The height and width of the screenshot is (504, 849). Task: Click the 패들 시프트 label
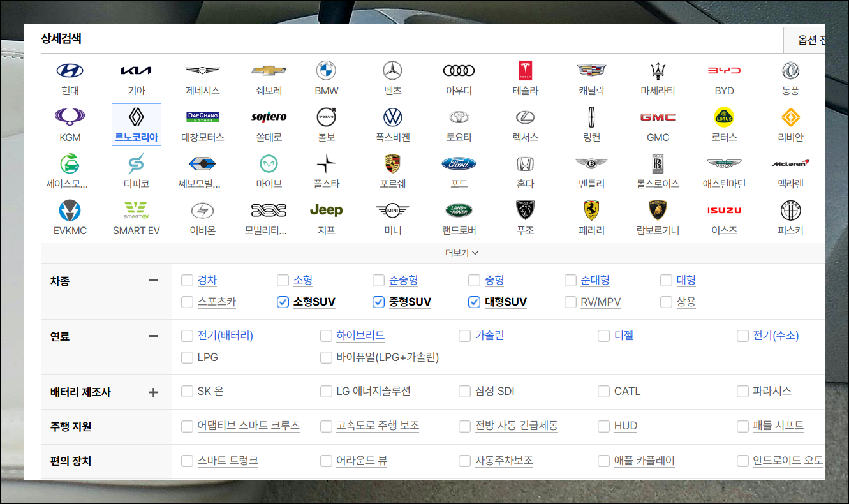point(778,426)
